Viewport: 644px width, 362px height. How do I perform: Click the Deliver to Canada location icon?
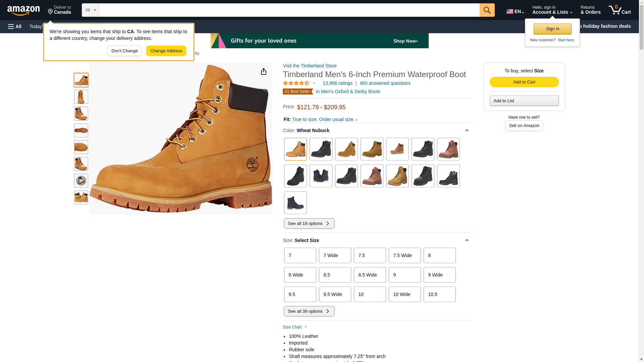[x=51, y=12]
